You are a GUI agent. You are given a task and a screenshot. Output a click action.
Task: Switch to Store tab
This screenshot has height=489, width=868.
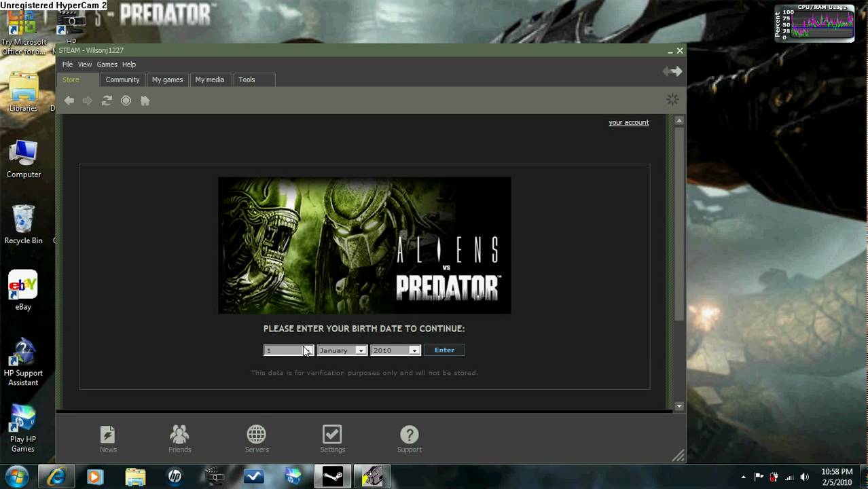79,79
